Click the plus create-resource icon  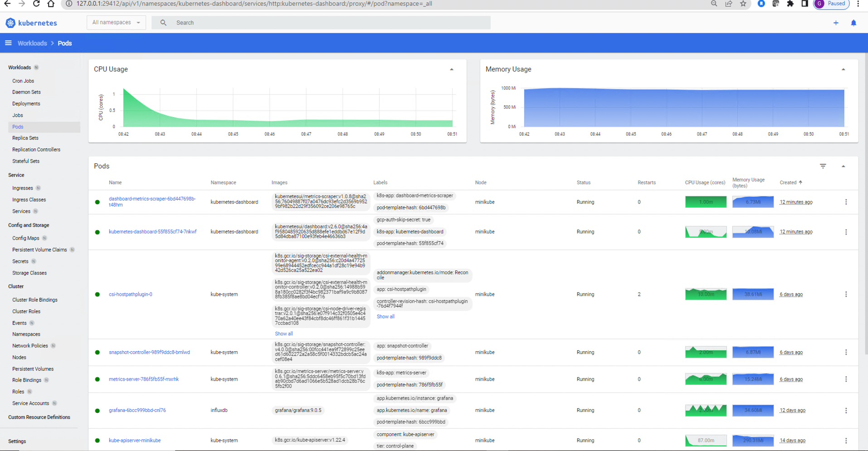[x=836, y=23]
